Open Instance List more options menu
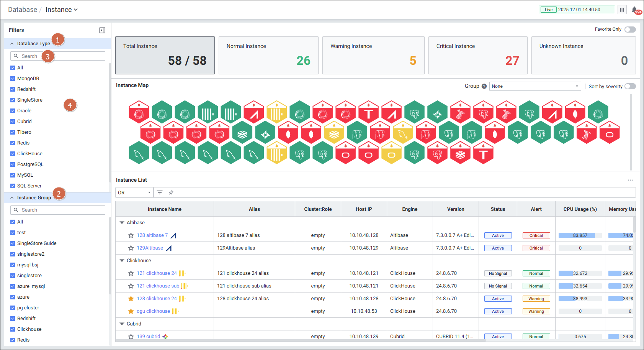The height and width of the screenshot is (350, 644). (x=630, y=180)
